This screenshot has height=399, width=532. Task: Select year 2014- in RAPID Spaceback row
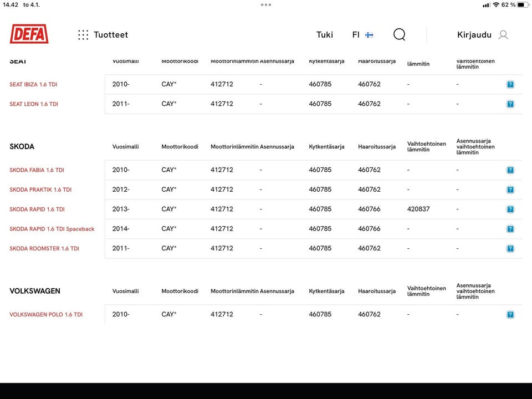click(x=121, y=229)
